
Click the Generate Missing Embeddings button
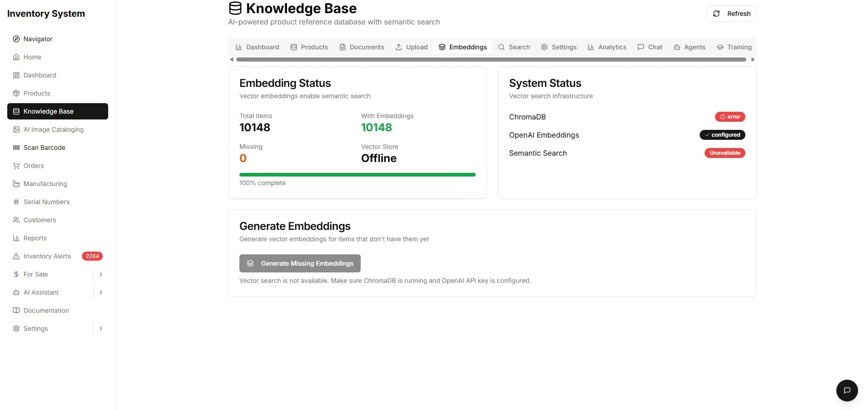[x=300, y=263]
